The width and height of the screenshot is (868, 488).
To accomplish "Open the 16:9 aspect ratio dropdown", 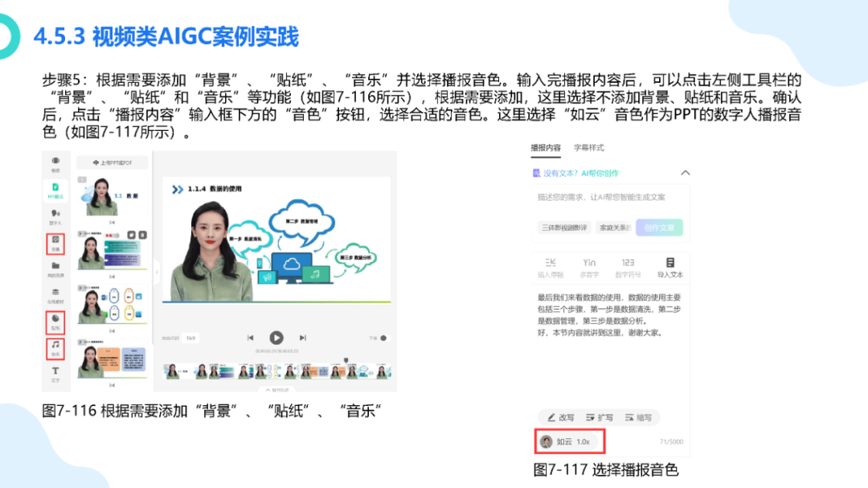I will 191,338.
